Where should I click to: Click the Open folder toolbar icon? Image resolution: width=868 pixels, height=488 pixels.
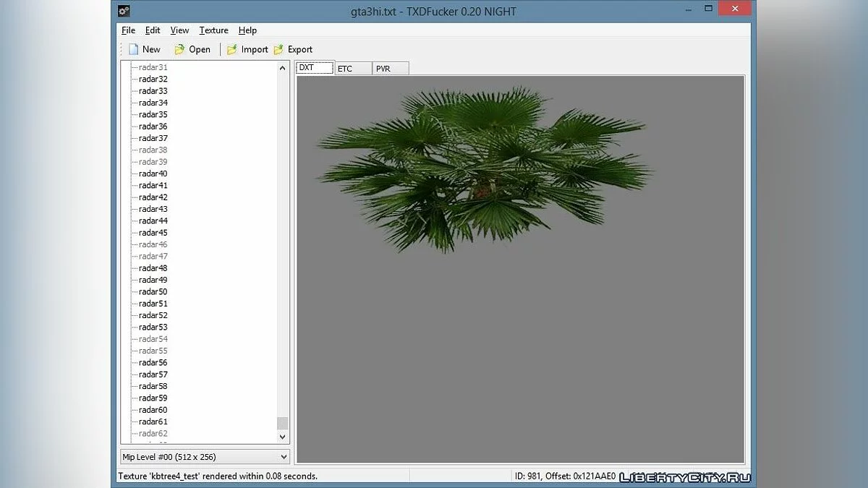179,49
